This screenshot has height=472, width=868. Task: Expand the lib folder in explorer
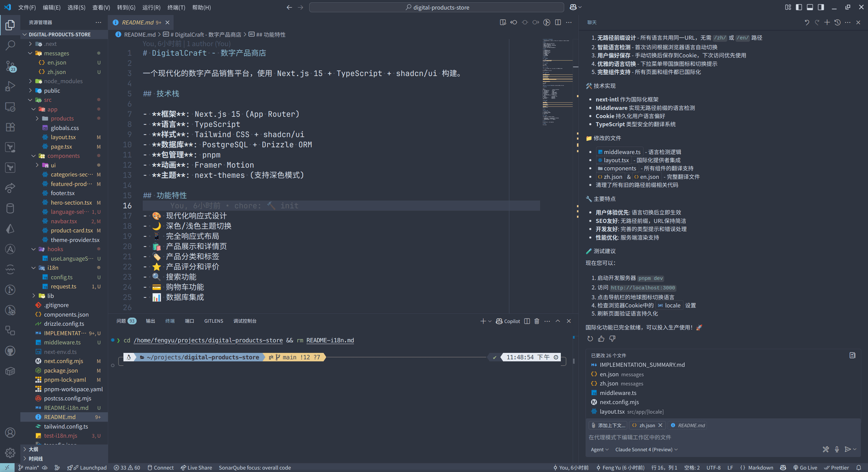(x=50, y=296)
